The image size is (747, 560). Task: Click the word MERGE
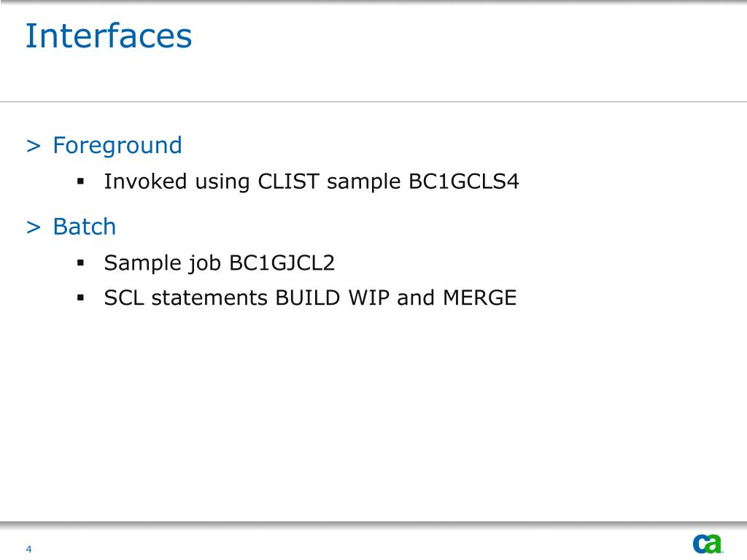pyautogui.click(x=480, y=298)
